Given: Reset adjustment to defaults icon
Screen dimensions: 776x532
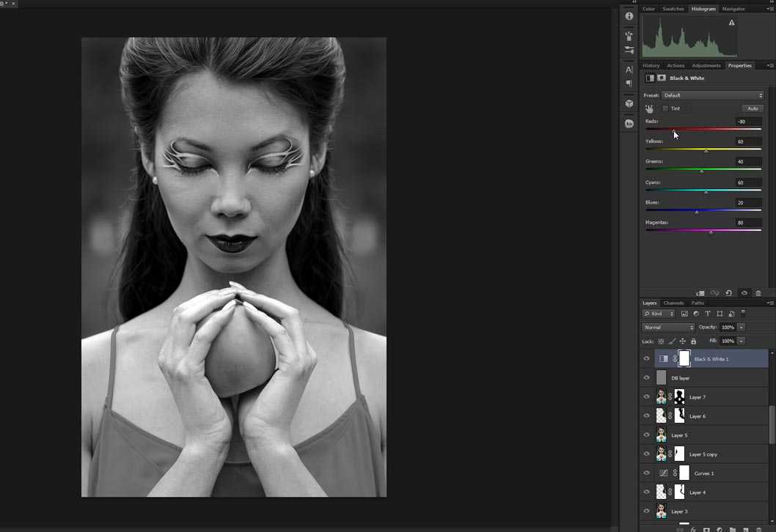Looking at the screenshot, I should [729, 293].
